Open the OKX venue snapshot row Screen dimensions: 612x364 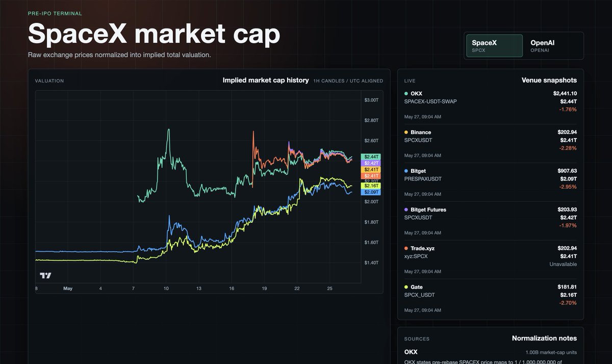491,105
